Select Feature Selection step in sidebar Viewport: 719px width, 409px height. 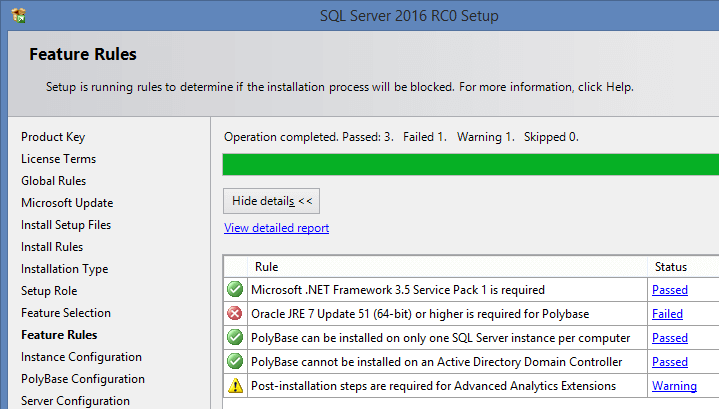pyautogui.click(x=66, y=313)
